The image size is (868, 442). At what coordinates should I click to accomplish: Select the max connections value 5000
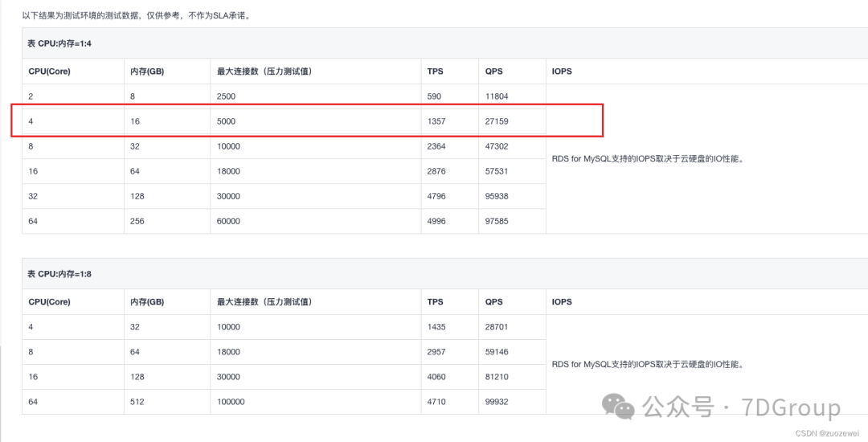point(226,121)
